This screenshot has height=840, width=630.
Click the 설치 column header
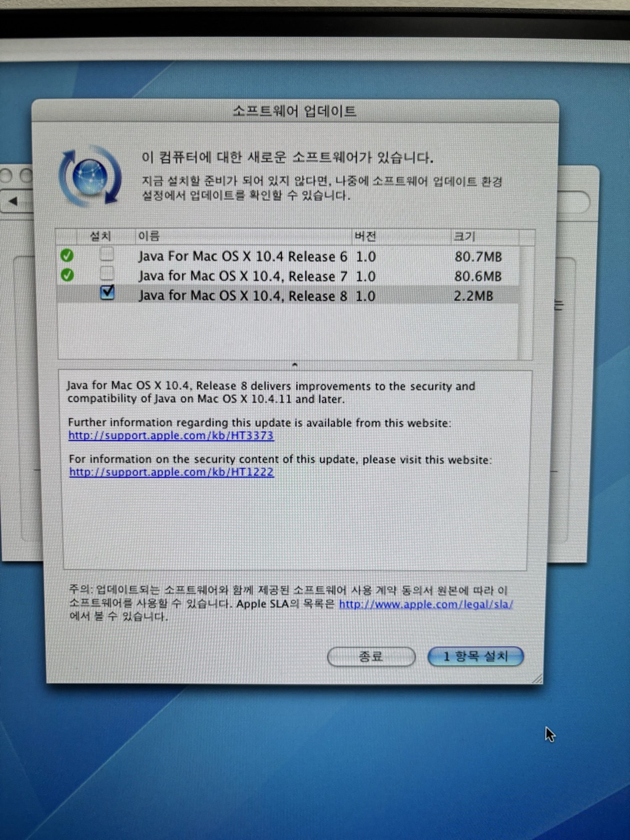(101, 236)
